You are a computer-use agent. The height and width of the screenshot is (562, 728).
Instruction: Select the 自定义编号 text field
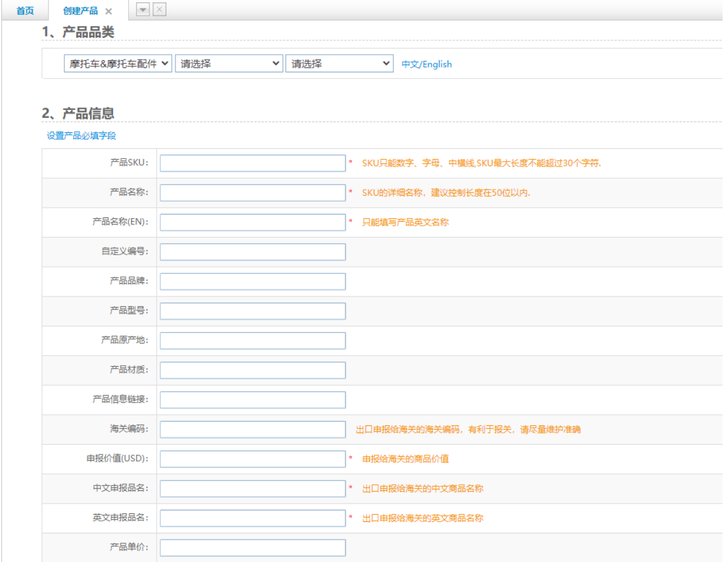pyautogui.click(x=253, y=252)
